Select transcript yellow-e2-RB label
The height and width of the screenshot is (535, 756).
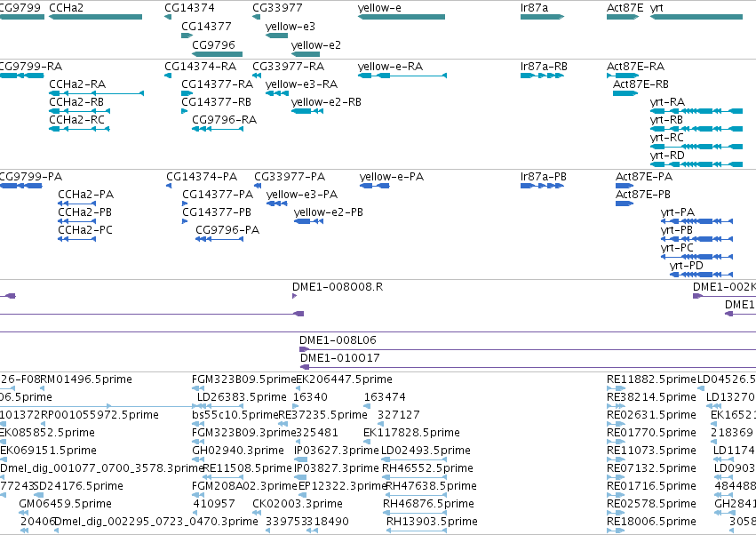[326, 102]
